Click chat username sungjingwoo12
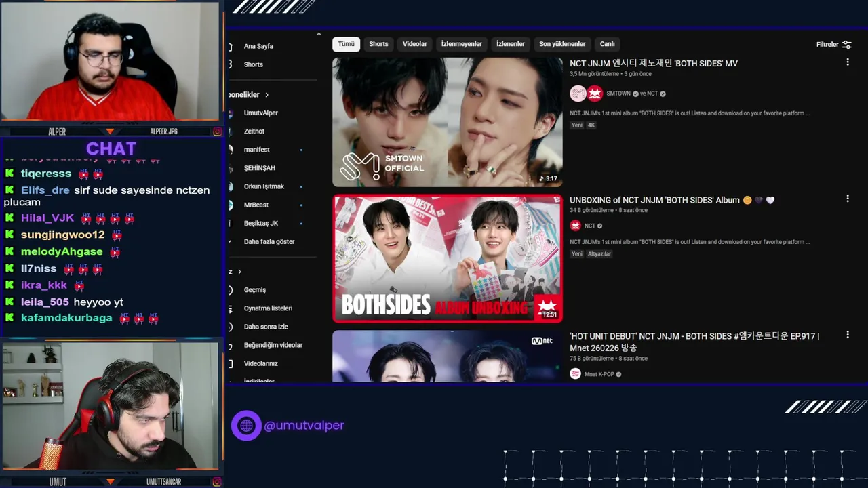The height and width of the screenshot is (488, 868). (x=63, y=235)
